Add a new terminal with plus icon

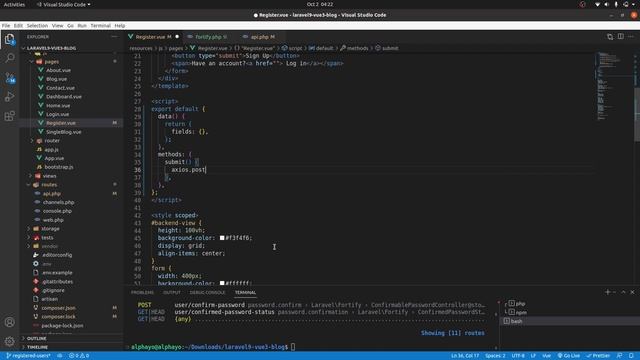607,292
